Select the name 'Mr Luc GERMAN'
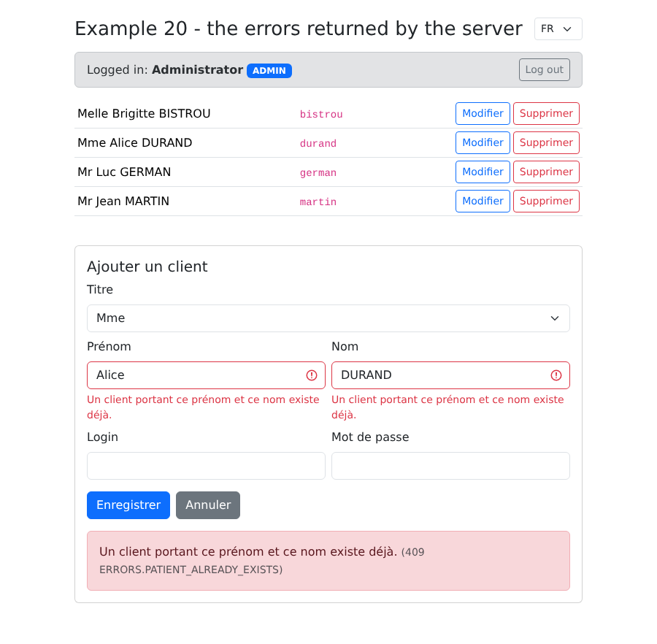Image resolution: width=657 pixels, height=644 pixels. pyautogui.click(x=124, y=172)
